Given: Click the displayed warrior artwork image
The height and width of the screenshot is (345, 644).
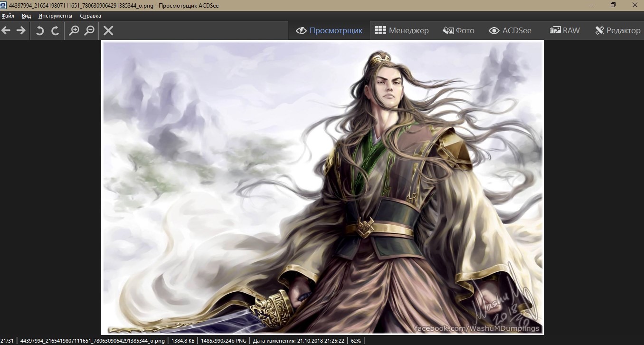Looking at the screenshot, I should 322,187.
